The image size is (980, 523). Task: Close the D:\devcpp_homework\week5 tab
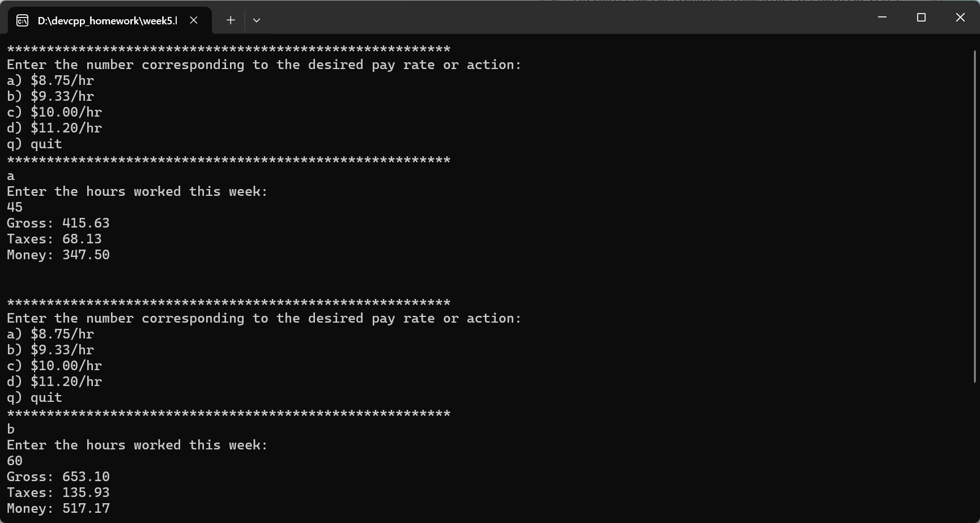tap(194, 20)
